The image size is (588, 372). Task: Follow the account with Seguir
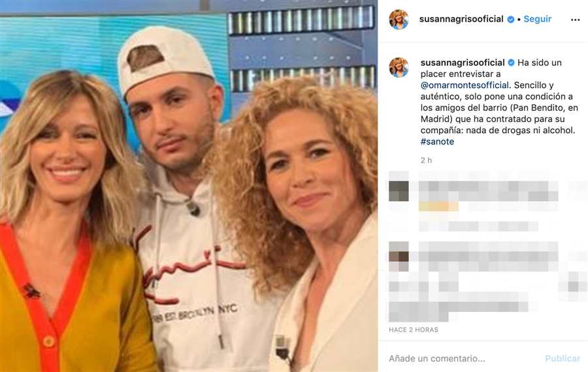click(x=538, y=19)
